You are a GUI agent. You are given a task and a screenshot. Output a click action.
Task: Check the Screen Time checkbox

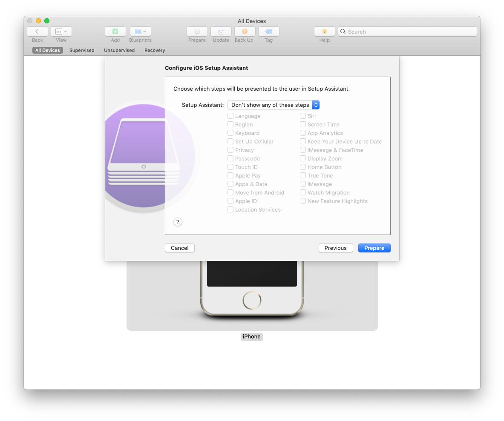[303, 124]
